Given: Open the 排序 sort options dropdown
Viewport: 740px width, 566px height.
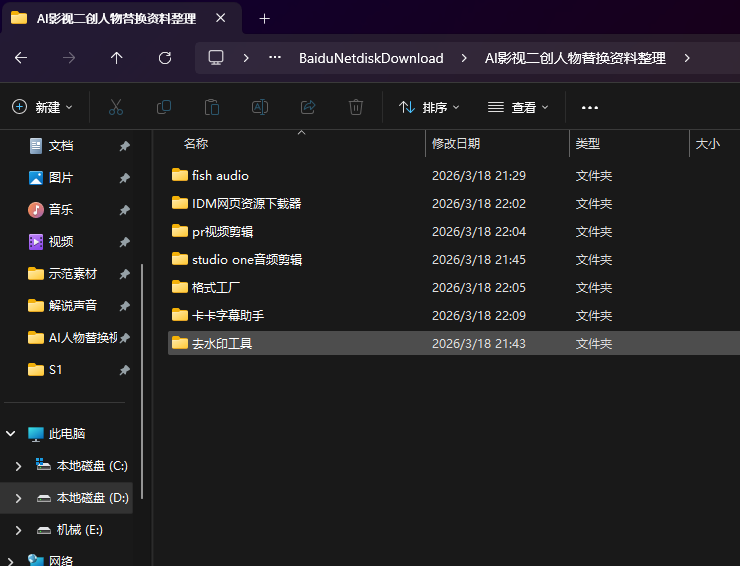Looking at the screenshot, I should [x=429, y=107].
